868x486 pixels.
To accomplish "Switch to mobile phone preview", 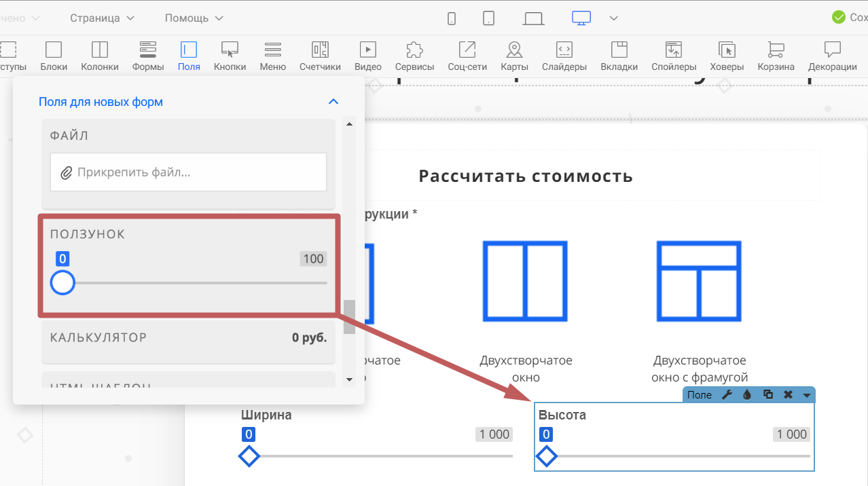I will tap(452, 18).
